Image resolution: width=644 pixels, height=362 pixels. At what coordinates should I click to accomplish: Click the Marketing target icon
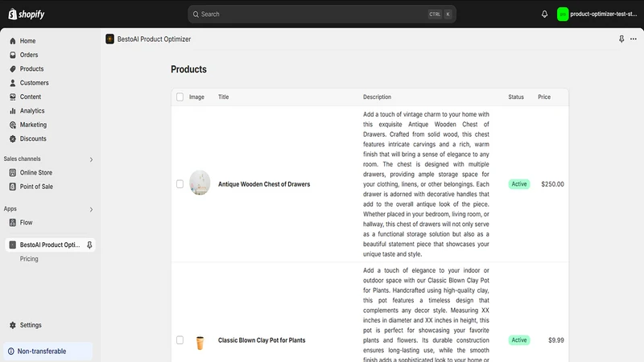pyautogui.click(x=13, y=125)
